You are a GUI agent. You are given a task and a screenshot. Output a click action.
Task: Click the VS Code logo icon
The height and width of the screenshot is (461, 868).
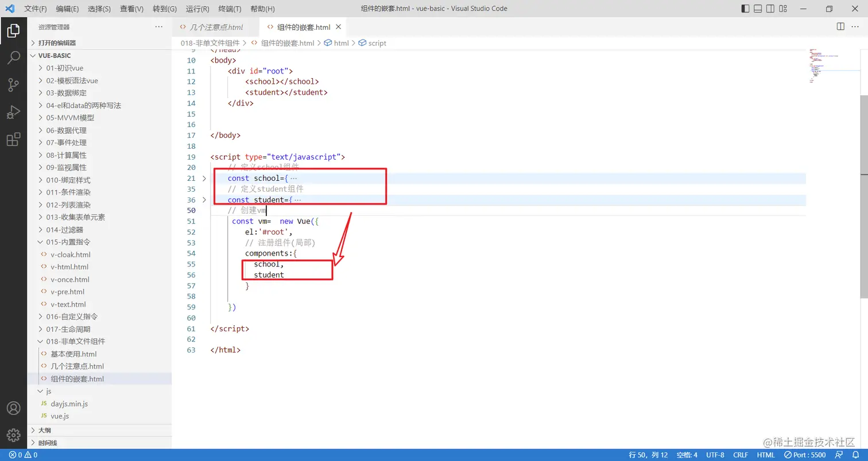coord(10,9)
